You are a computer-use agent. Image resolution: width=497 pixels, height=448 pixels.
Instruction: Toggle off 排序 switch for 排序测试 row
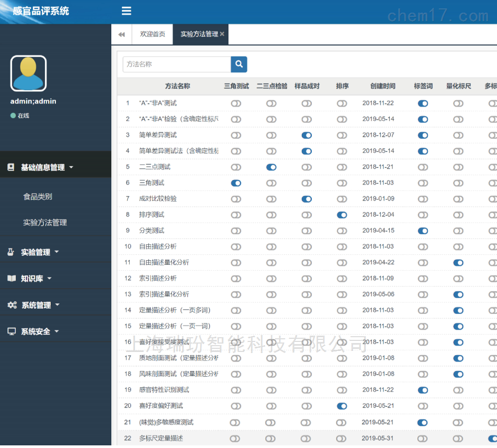[x=342, y=215]
